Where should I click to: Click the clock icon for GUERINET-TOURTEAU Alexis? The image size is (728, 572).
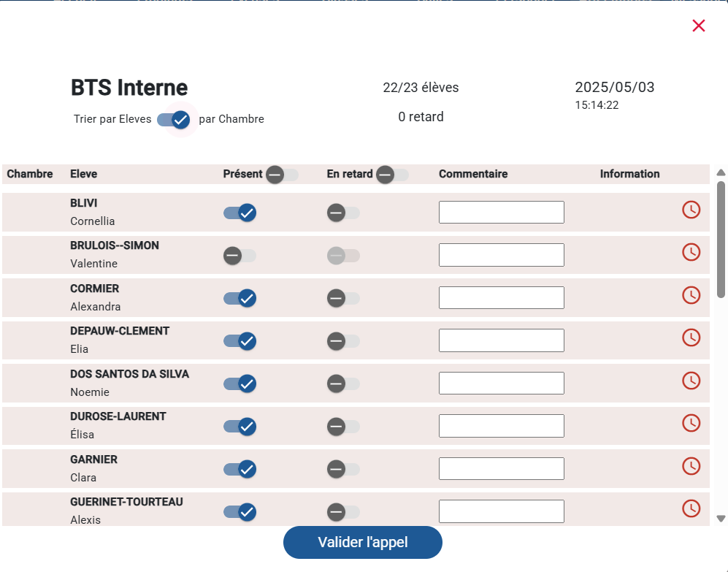tap(691, 508)
